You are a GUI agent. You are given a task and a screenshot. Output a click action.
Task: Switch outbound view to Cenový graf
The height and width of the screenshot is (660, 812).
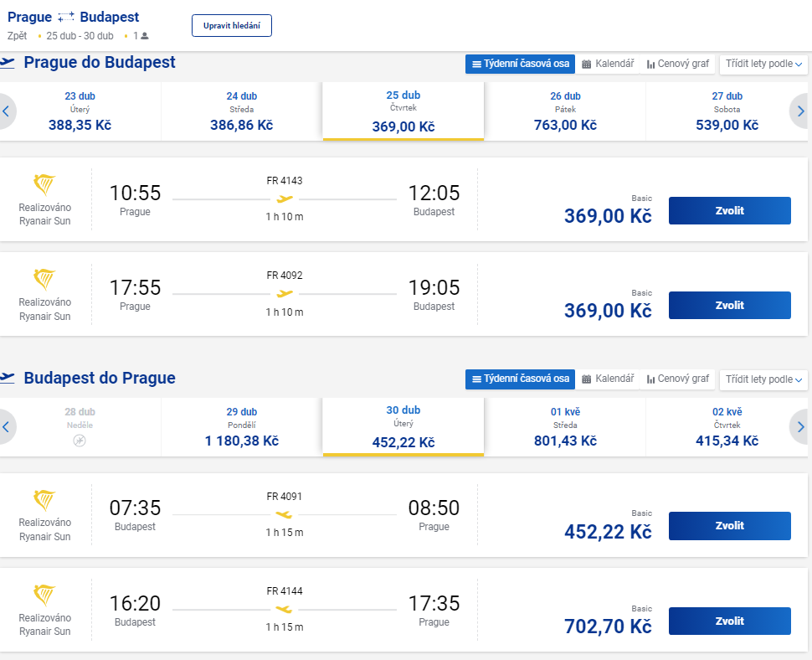(x=678, y=64)
